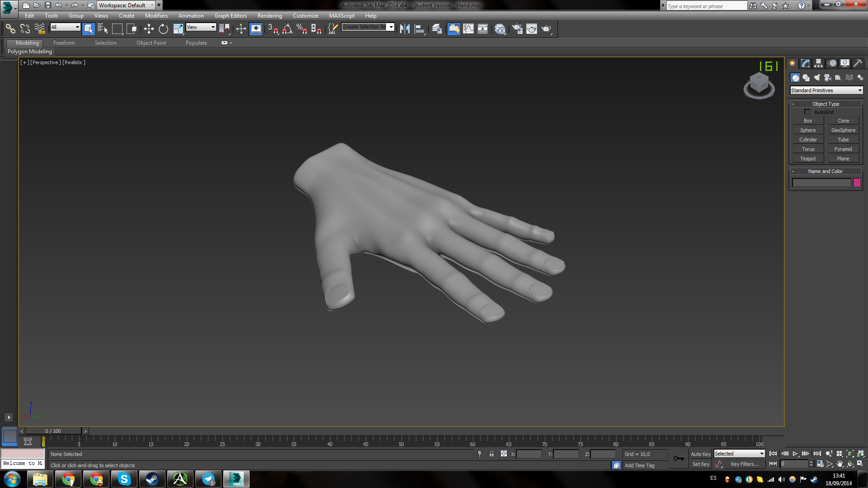Viewport: 868px width, 488px height.
Task: Open Render Setup icon
Action: (x=517, y=29)
